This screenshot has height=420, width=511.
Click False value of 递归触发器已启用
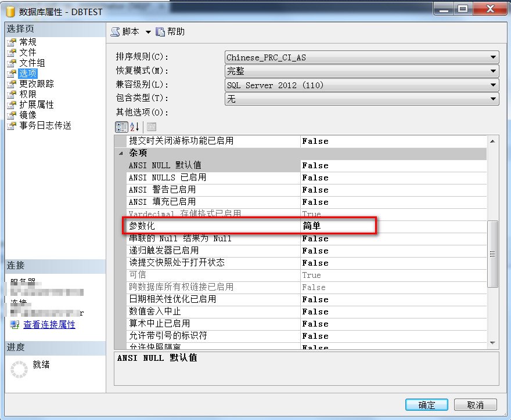[315, 251]
